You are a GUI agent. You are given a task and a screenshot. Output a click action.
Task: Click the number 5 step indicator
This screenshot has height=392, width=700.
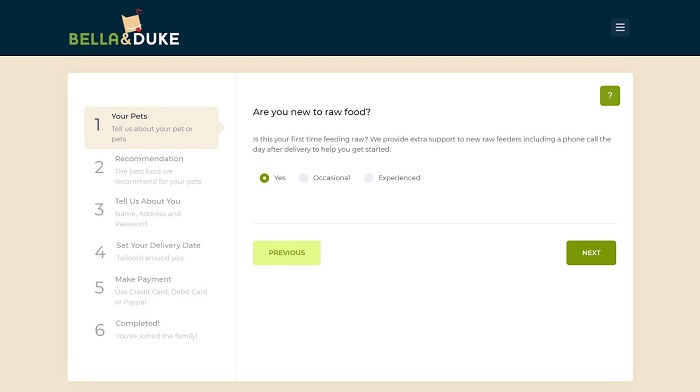click(99, 288)
